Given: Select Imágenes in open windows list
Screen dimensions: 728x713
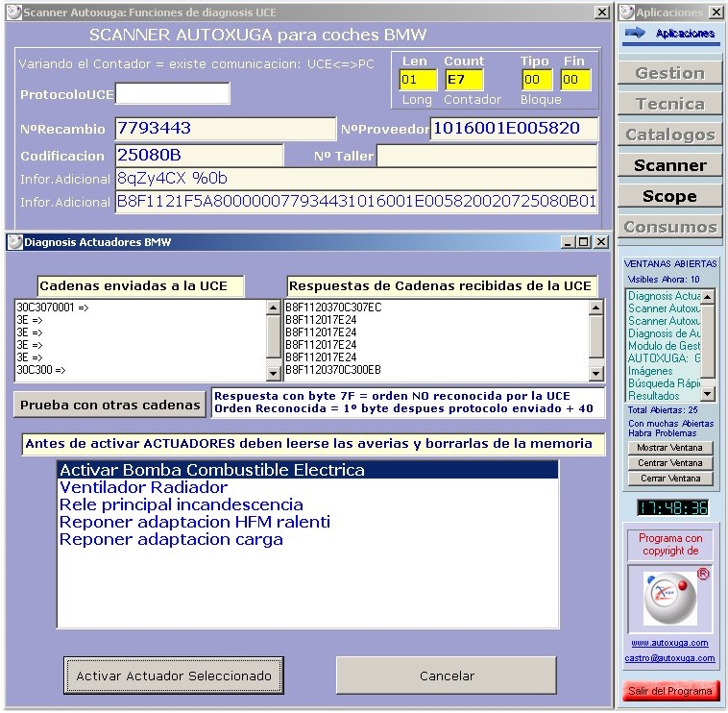Looking at the screenshot, I should point(664,371).
